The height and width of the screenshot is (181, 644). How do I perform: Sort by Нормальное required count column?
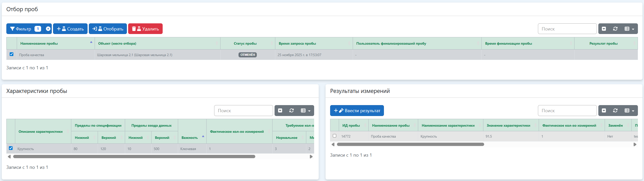[x=289, y=138]
